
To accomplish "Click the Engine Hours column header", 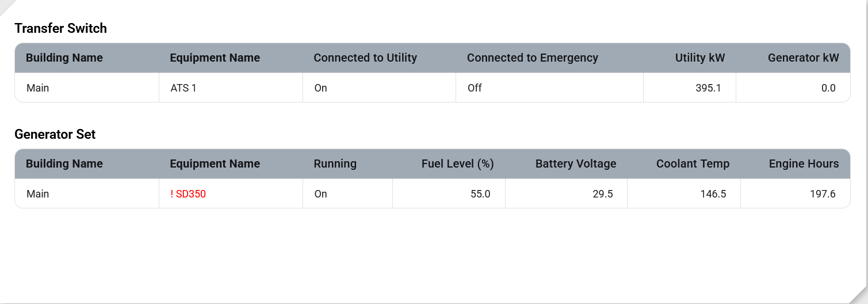I will pyautogui.click(x=804, y=164).
